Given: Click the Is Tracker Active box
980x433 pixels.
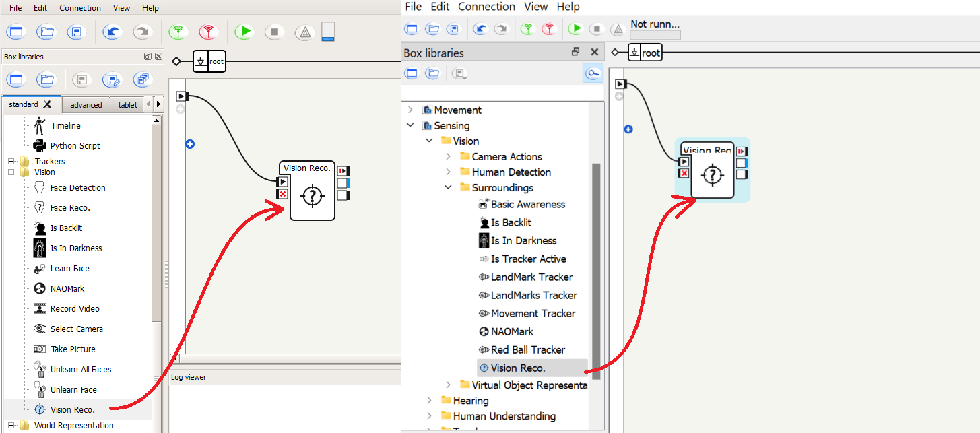Looking at the screenshot, I should point(528,259).
